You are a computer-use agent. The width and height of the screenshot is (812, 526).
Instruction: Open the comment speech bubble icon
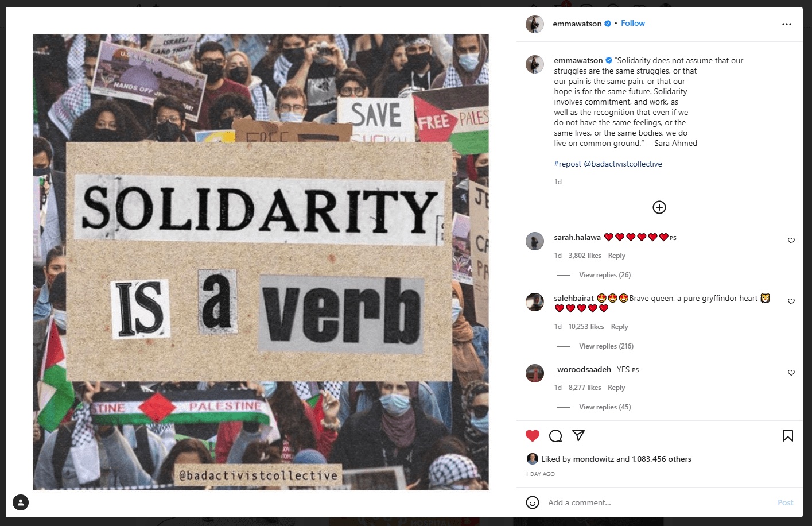tap(555, 436)
